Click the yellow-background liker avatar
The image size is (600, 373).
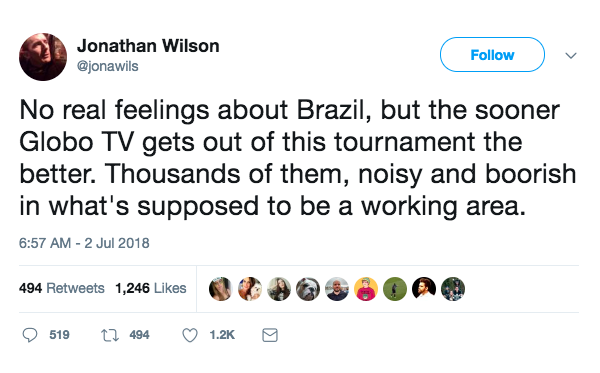[x=366, y=289]
